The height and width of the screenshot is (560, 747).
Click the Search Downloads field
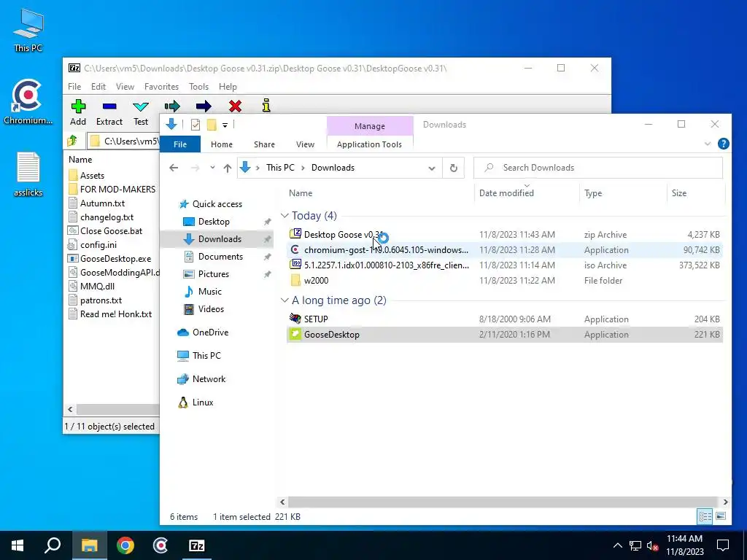pos(598,168)
